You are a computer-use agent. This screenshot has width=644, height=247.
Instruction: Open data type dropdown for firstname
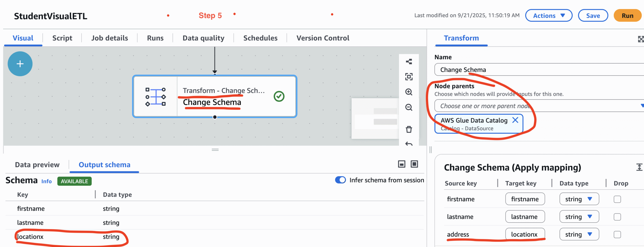point(579,199)
